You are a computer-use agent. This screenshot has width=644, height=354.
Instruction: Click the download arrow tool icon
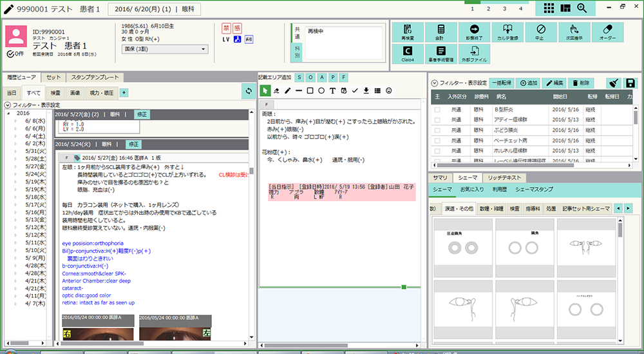click(x=366, y=91)
